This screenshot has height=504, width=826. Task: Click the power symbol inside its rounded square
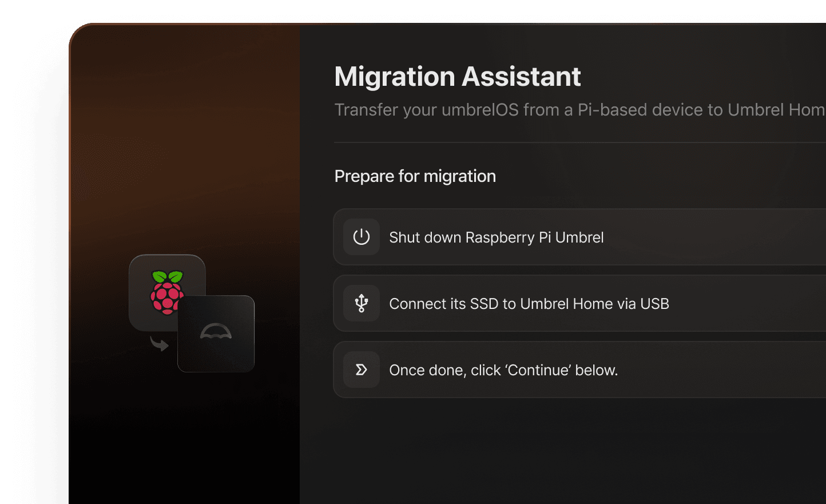pyautogui.click(x=361, y=237)
